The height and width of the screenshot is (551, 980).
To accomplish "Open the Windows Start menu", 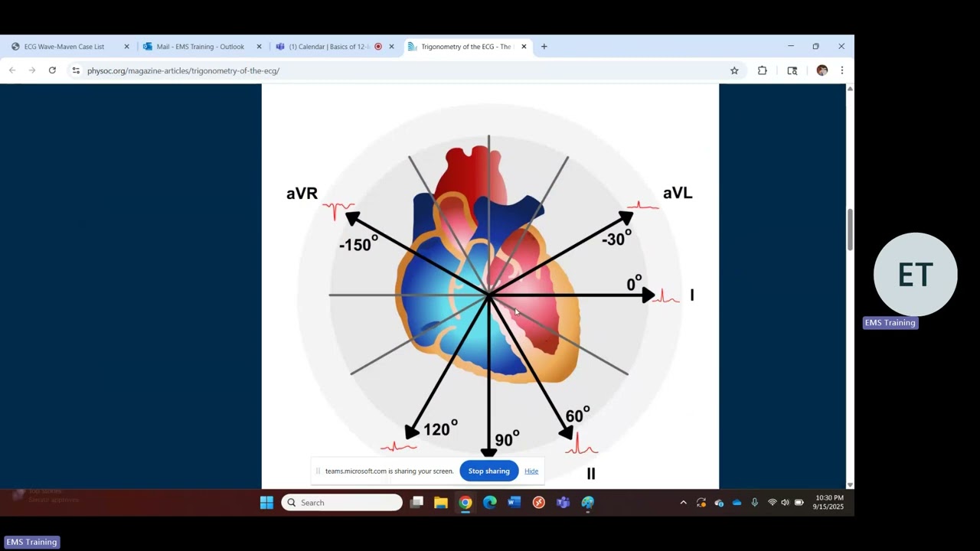I will (266, 503).
